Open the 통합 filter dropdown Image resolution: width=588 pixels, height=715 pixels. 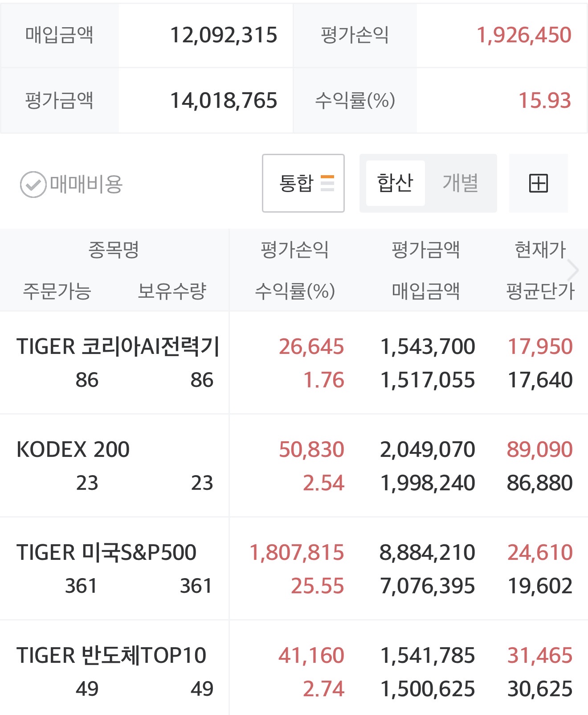(x=303, y=183)
